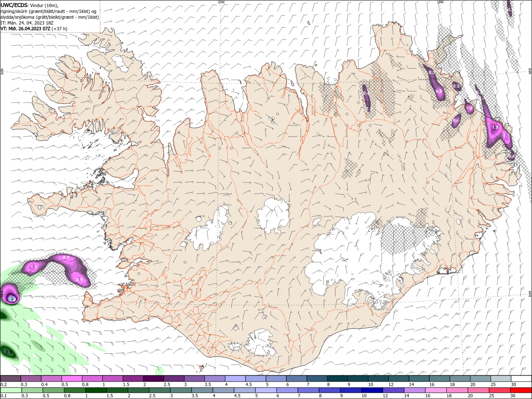The width and height of the screenshot is (532, 399).
Task: Select the light green 0.1 swatch in rain legend
Action: [10, 390]
